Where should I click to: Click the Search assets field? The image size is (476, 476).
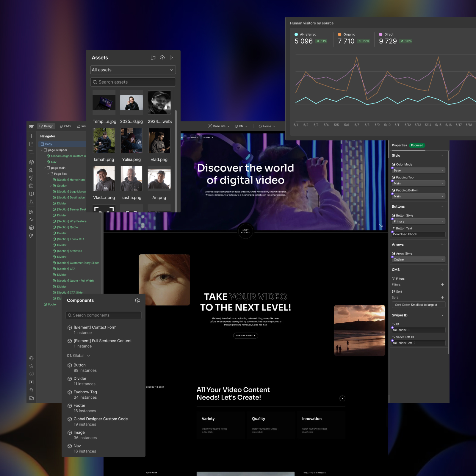tap(133, 82)
